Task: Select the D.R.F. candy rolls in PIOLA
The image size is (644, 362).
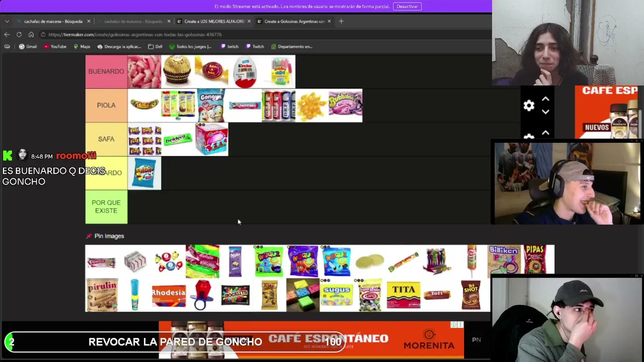Action: pos(278,105)
